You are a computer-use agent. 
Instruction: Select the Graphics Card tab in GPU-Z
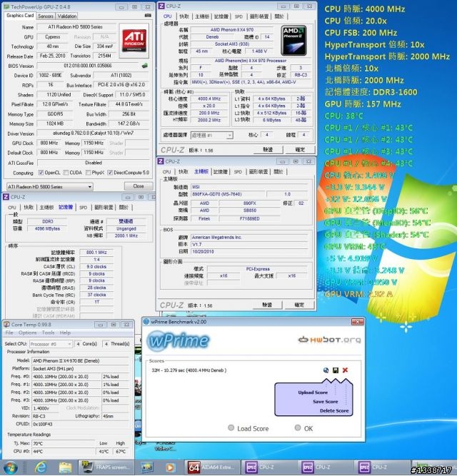point(20,16)
